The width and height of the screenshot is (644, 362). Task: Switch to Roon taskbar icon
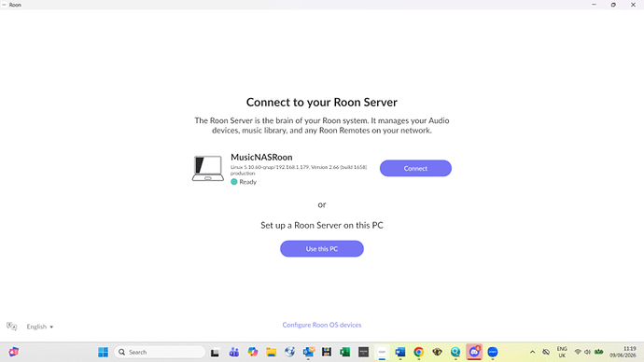(x=382, y=352)
